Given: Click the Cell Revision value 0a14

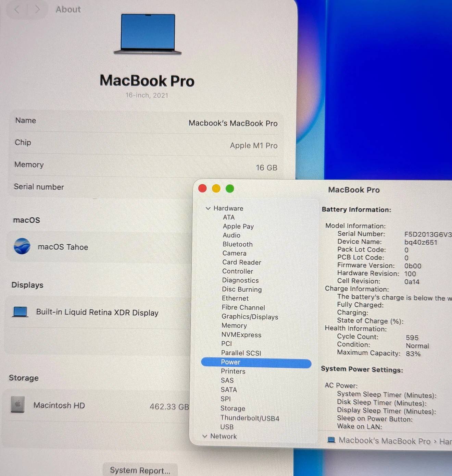Looking at the screenshot, I should click(x=412, y=282).
